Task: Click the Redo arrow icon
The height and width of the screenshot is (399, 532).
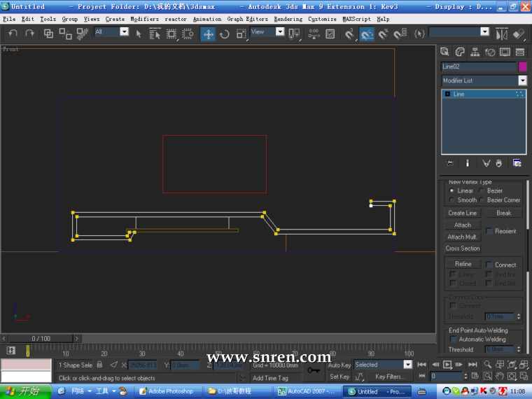Action: (x=30, y=34)
